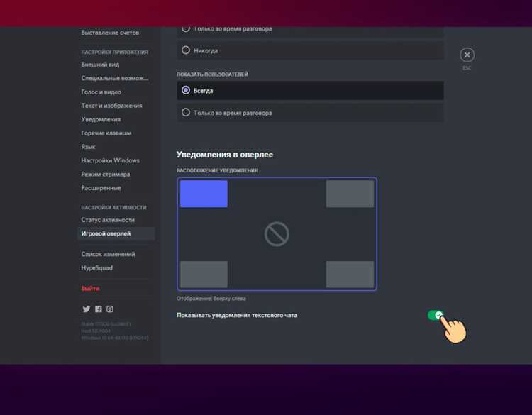The image size is (532, 415).
Task: Choose top-right notification position
Action: coord(350,194)
